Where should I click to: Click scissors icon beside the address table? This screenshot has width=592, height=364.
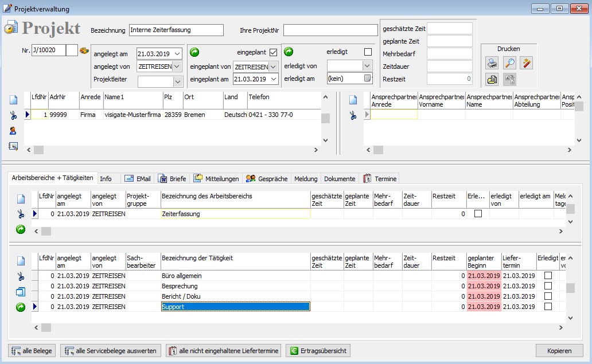click(13, 115)
